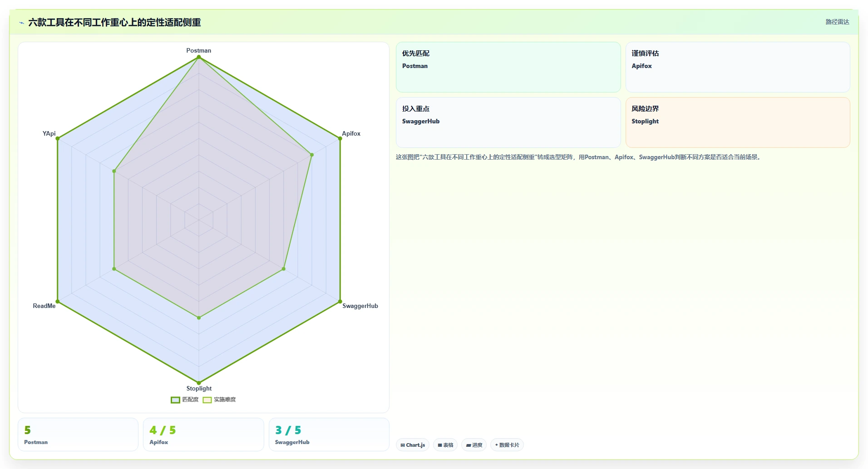Open the 谨慎评估 Apifox card
The width and height of the screenshot is (868, 469).
coord(738,67)
